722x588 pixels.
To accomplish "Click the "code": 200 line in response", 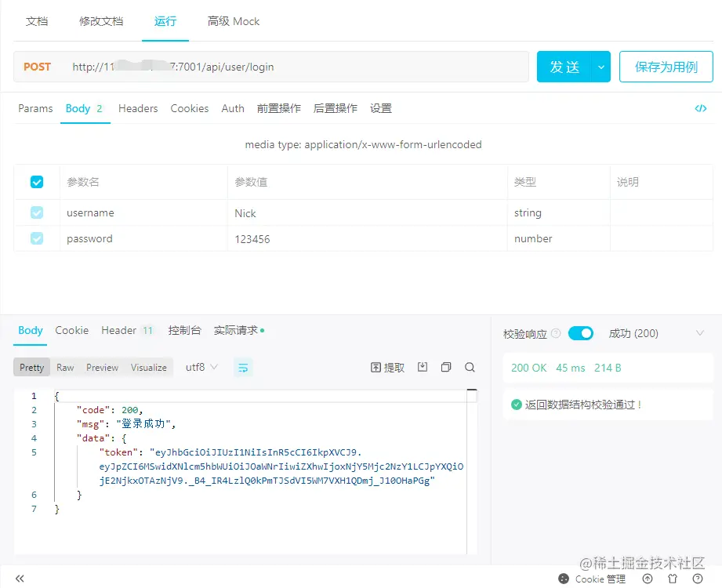I will [110, 410].
